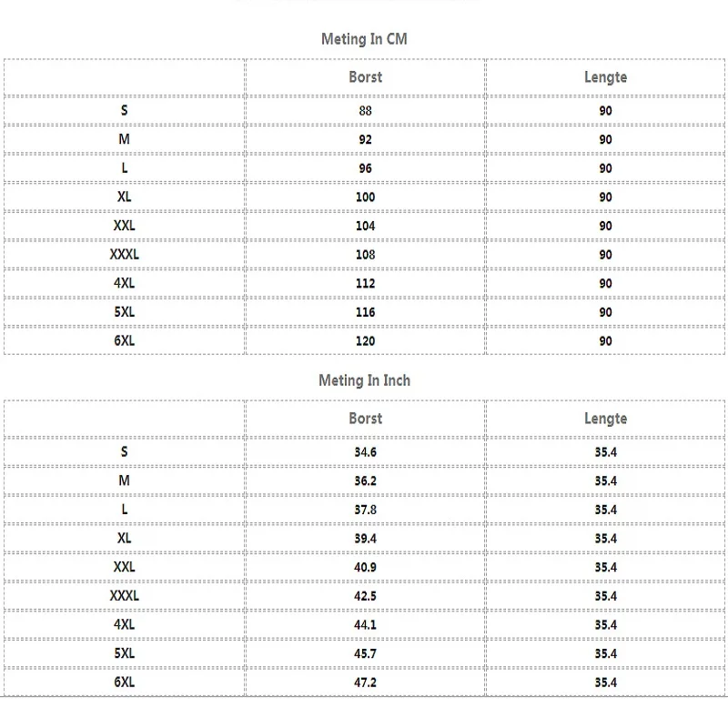Click the chest value 88
Screen dimensions: 728x728
365,111
